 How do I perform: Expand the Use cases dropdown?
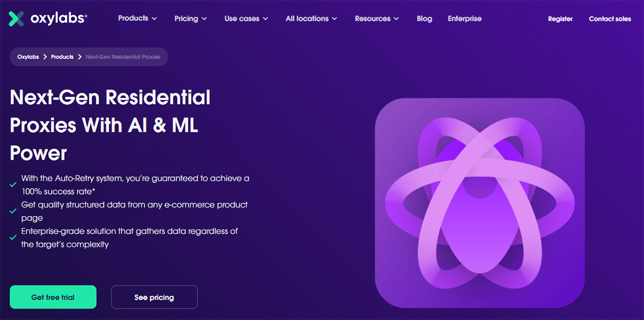(x=246, y=19)
